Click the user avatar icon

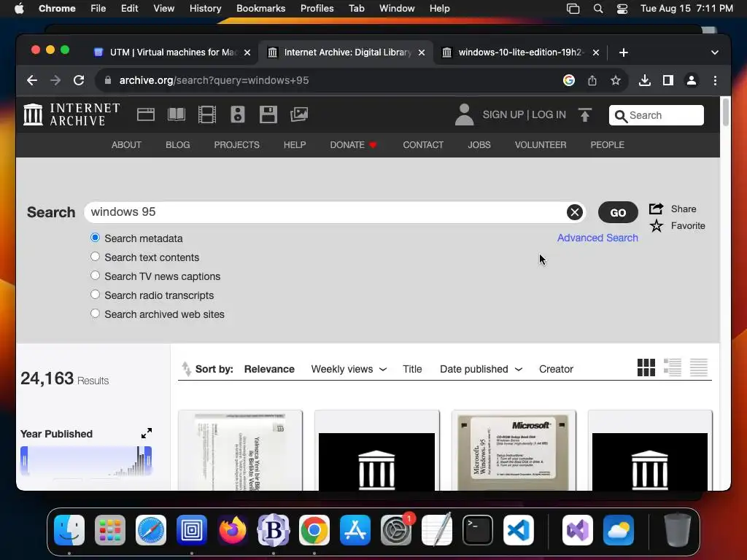point(464,114)
